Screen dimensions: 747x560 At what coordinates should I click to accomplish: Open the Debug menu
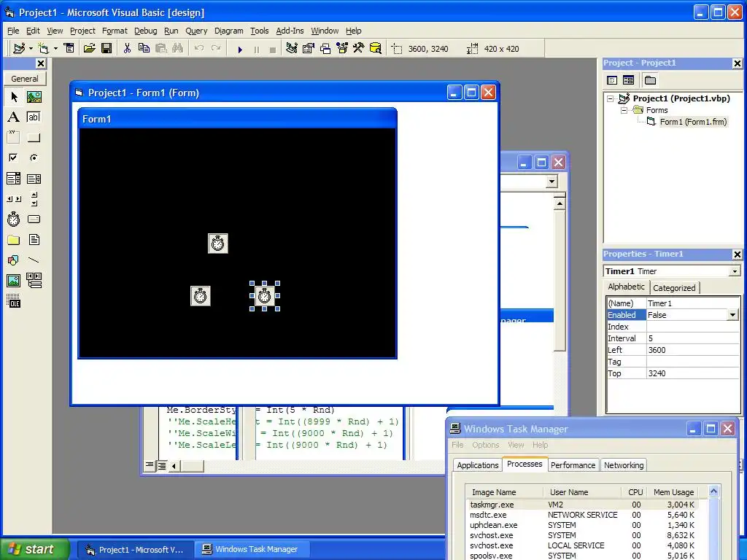pyautogui.click(x=145, y=31)
